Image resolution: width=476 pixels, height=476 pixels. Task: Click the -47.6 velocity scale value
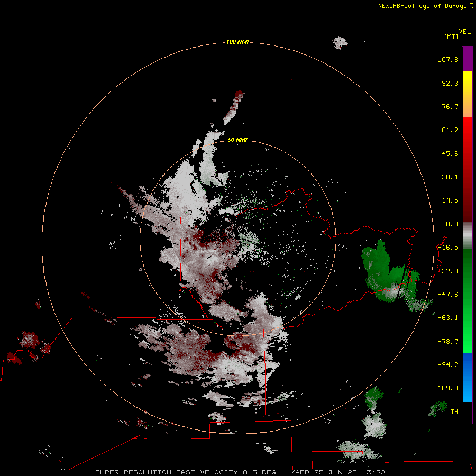point(448,295)
